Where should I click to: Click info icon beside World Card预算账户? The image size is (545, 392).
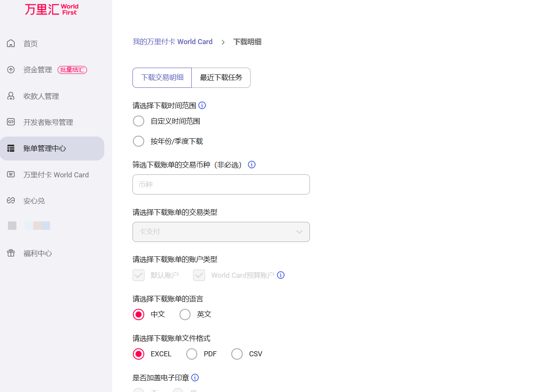coord(281,275)
